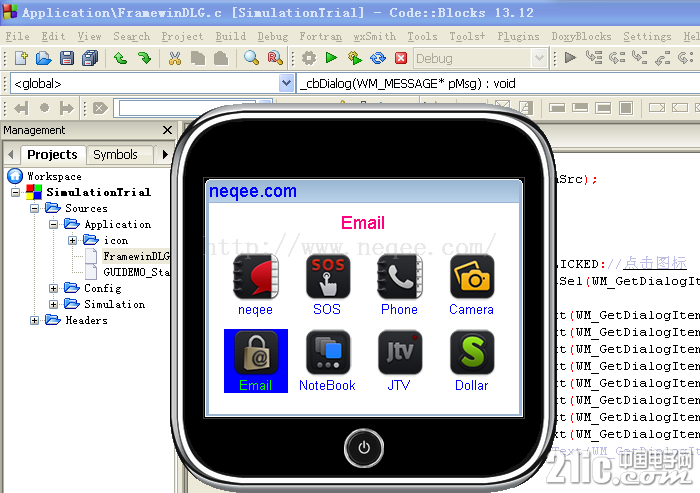
Task: Collapse the Application folder node
Action: [x=54, y=224]
